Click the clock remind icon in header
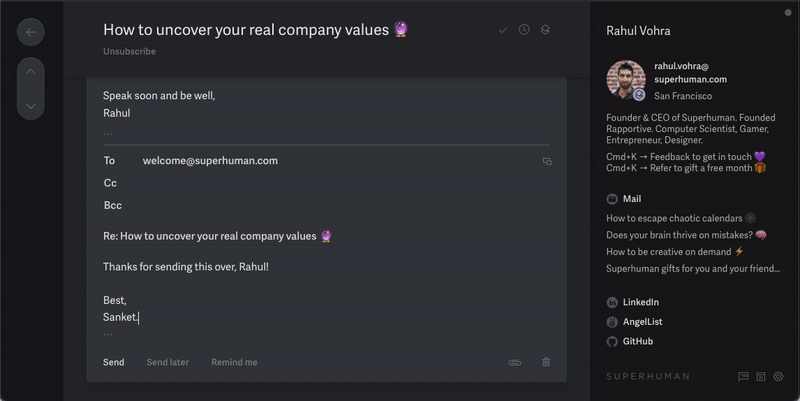 pyautogui.click(x=524, y=30)
